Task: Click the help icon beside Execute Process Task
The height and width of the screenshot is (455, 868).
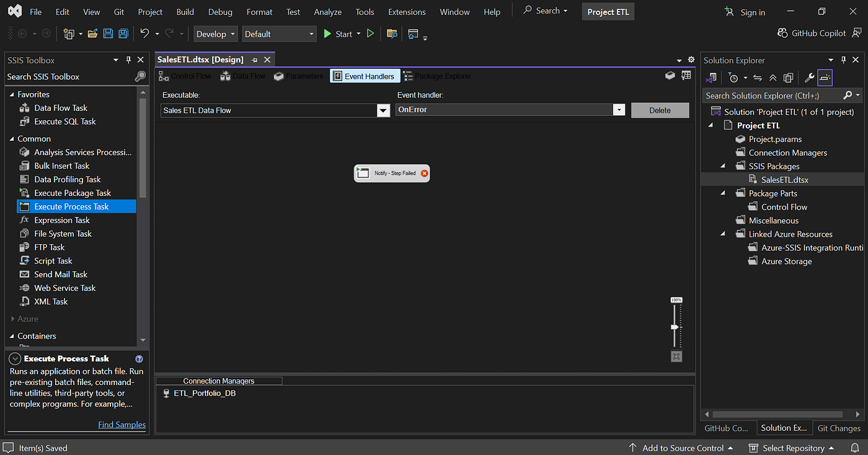Action: pos(139,359)
